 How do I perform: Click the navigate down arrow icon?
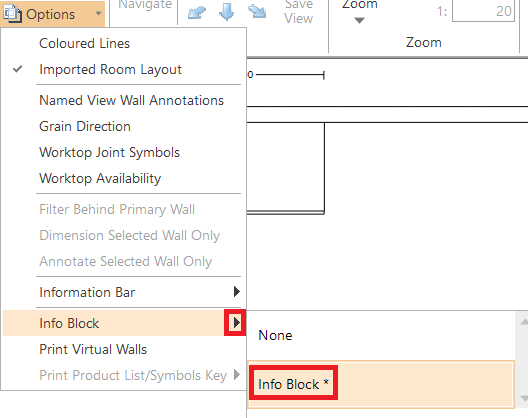click(227, 12)
